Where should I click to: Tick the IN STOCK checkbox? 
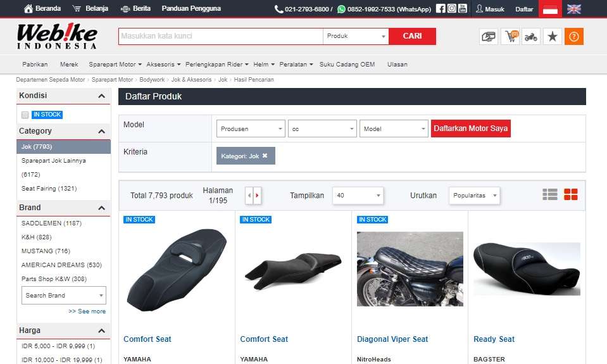click(25, 115)
